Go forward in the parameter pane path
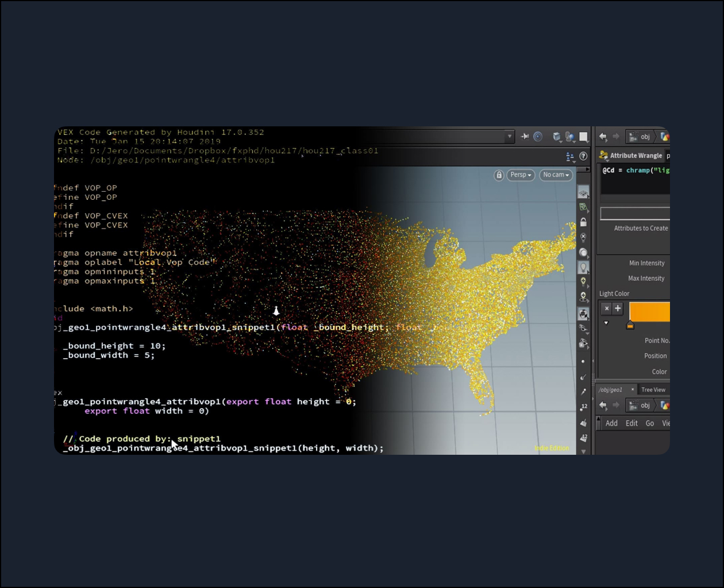This screenshot has width=724, height=588. (616, 137)
